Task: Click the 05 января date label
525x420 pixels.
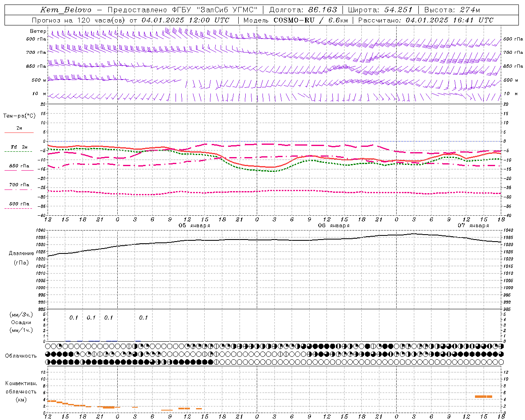Action: pos(194,225)
